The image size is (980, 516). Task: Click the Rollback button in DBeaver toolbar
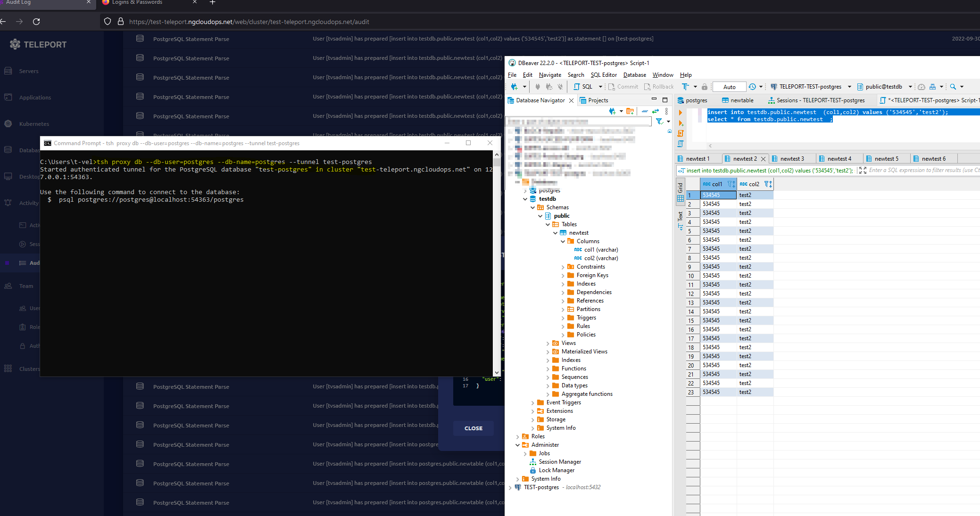pyautogui.click(x=659, y=87)
